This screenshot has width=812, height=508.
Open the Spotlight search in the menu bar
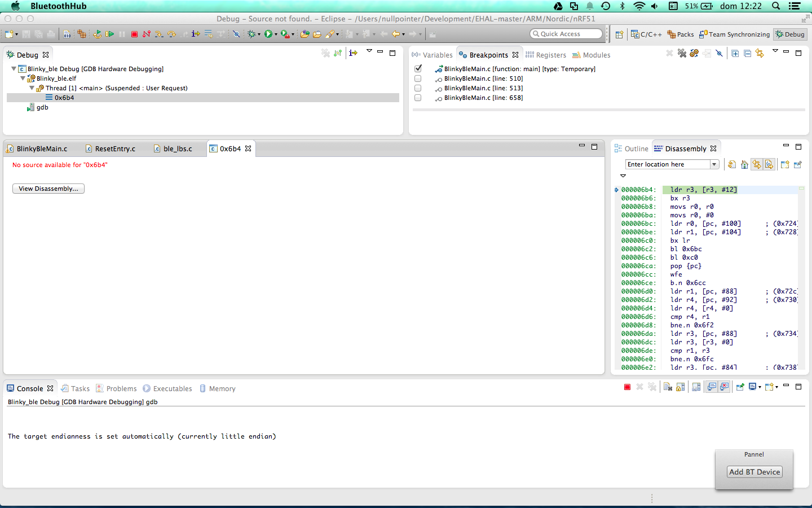[776, 6]
